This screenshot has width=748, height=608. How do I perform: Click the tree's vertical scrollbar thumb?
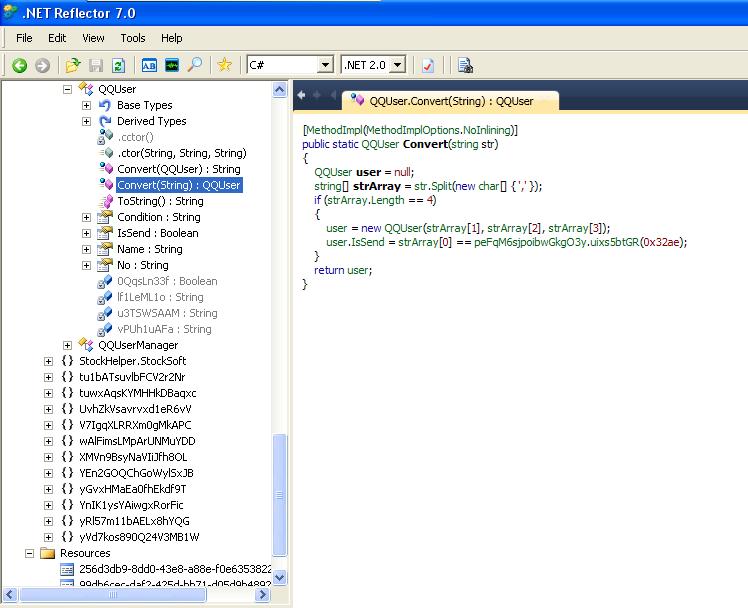[280, 495]
